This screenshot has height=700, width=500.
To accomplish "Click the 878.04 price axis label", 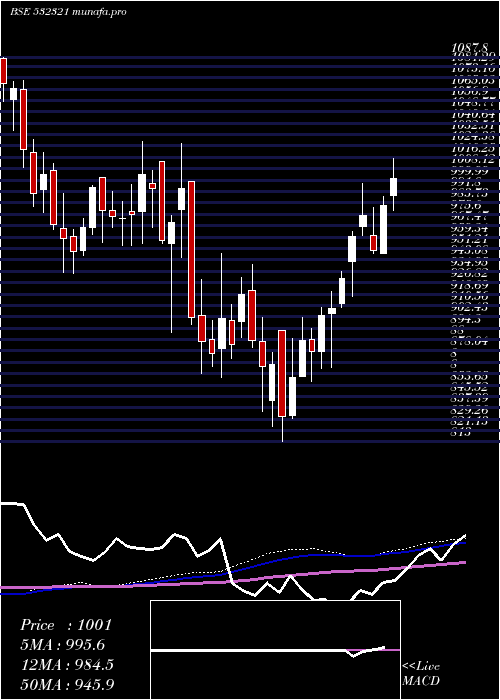I will 469,342.
